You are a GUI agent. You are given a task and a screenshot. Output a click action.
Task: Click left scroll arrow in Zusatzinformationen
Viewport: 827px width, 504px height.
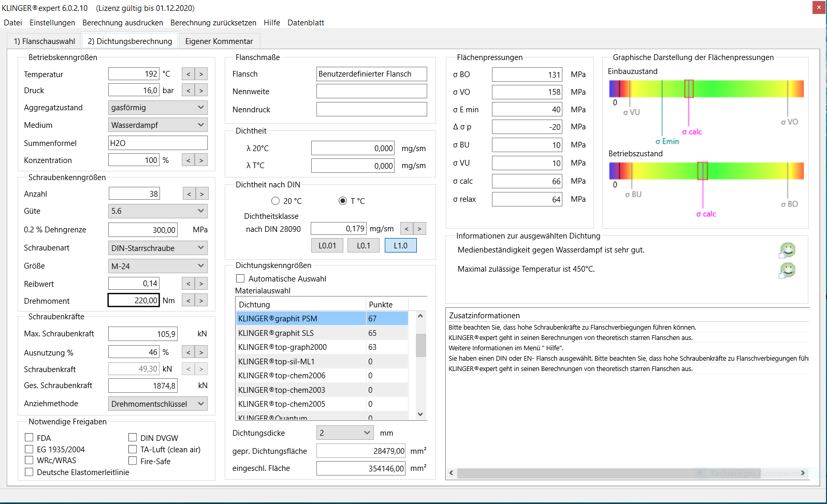[x=452, y=473]
